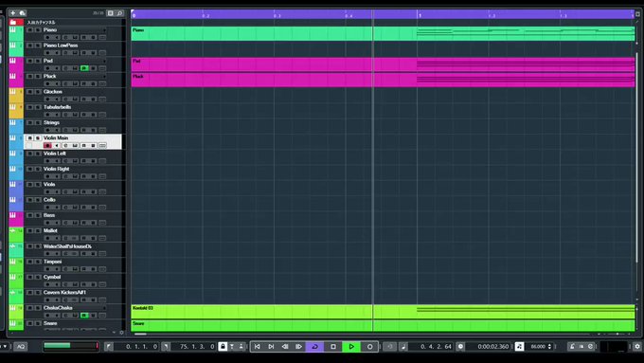Image resolution: width=644 pixels, height=363 pixels.
Task: Mute the Strings track
Action: coord(29,123)
